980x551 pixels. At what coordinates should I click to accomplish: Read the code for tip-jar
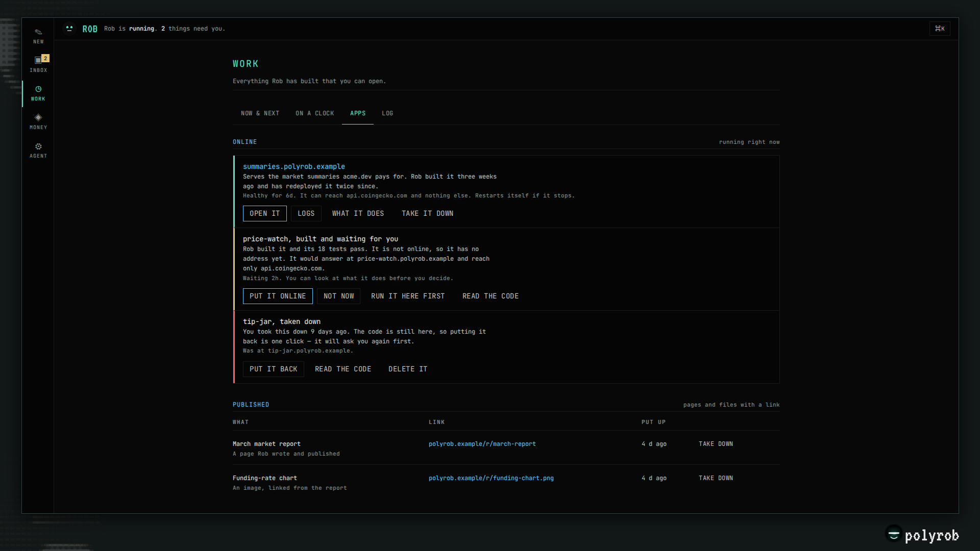tap(343, 369)
